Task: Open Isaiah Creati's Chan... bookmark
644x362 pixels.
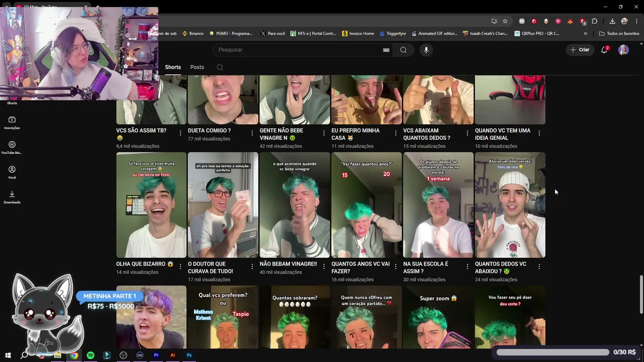Action: tap(485, 34)
